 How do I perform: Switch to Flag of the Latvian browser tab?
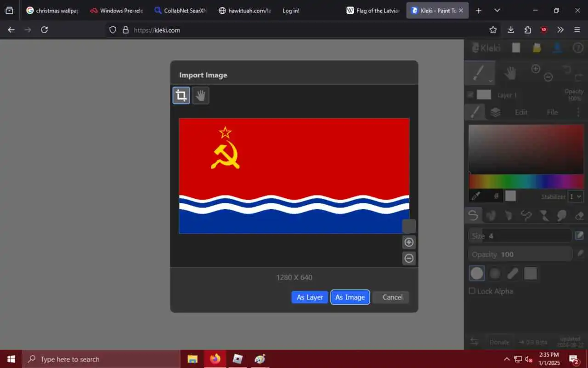373,11
